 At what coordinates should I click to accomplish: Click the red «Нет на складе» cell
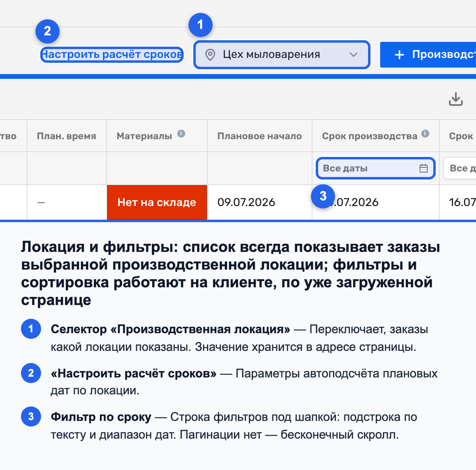157,202
